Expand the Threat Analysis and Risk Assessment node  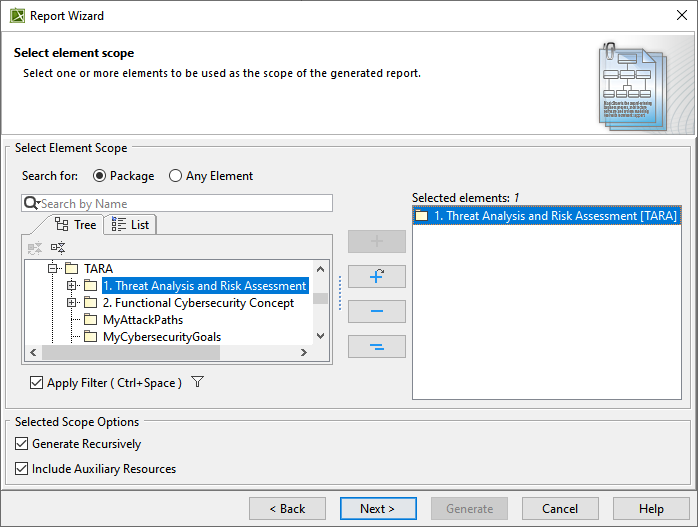click(72, 286)
